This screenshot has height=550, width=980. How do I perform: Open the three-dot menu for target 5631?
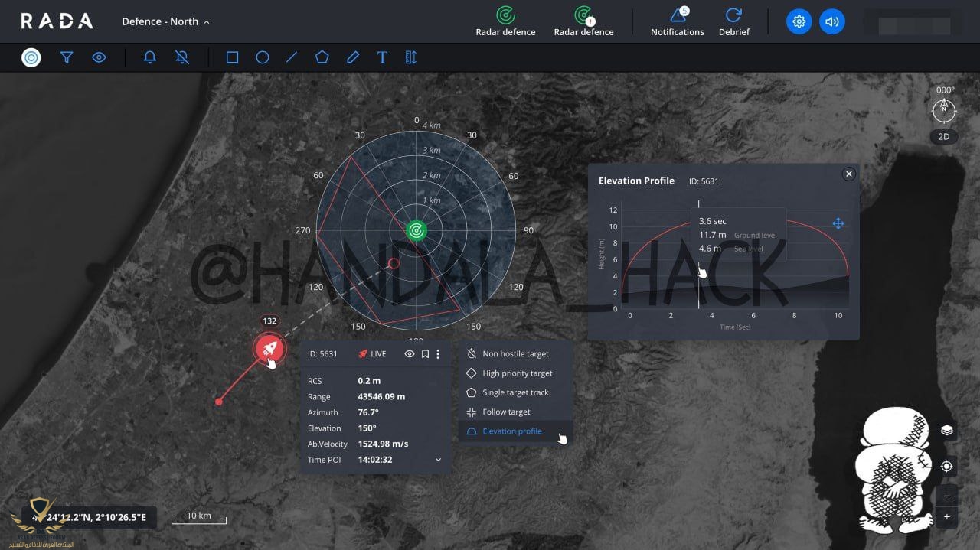(x=438, y=354)
